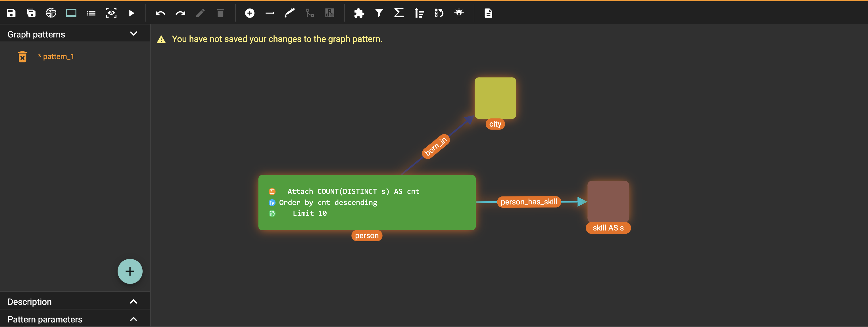Image resolution: width=868 pixels, height=327 pixels.
Task: Click the add node plus-circle icon
Action: tap(250, 13)
